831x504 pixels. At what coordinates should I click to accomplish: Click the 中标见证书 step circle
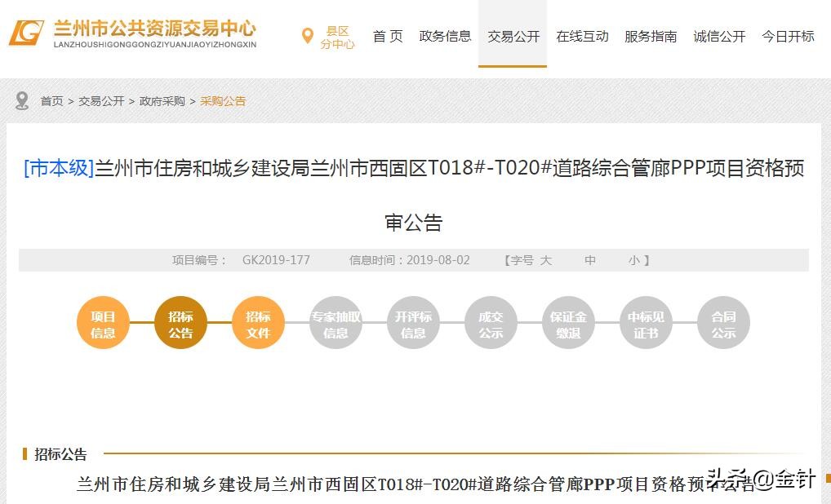[x=646, y=322]
